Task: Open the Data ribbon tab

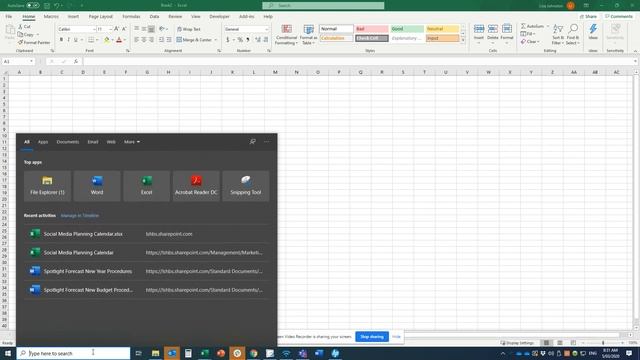Action: (x=154, y=17)
